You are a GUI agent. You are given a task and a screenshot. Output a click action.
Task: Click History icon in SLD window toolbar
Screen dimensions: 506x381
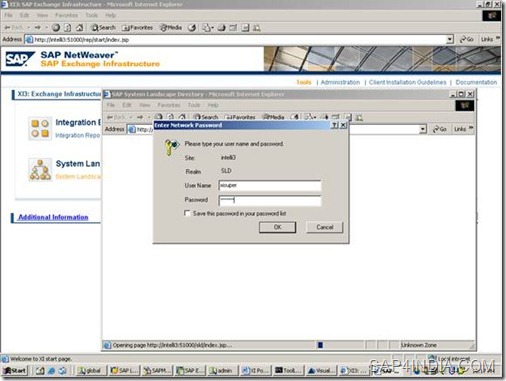tap(294, 117)
